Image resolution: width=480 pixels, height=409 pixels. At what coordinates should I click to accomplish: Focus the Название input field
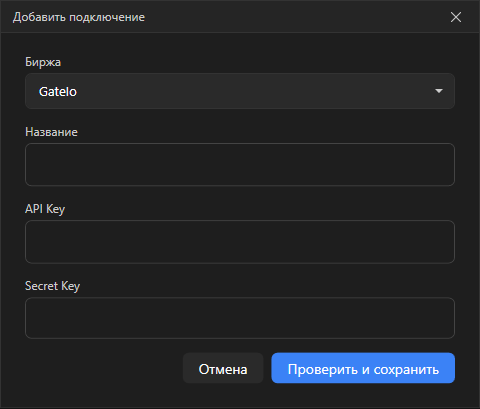pyautogui.click(x=240, y=164)
